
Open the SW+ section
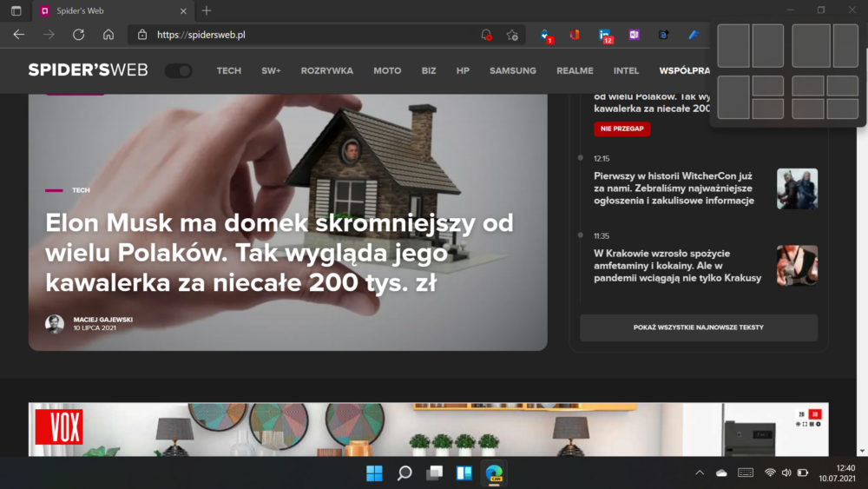[271, 71]
